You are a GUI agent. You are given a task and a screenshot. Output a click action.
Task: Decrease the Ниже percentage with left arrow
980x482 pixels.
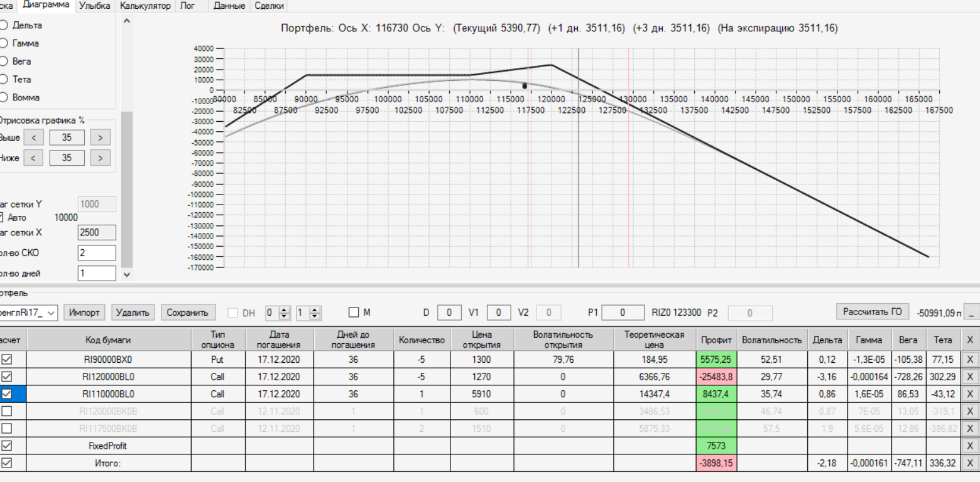coord(34,158)
